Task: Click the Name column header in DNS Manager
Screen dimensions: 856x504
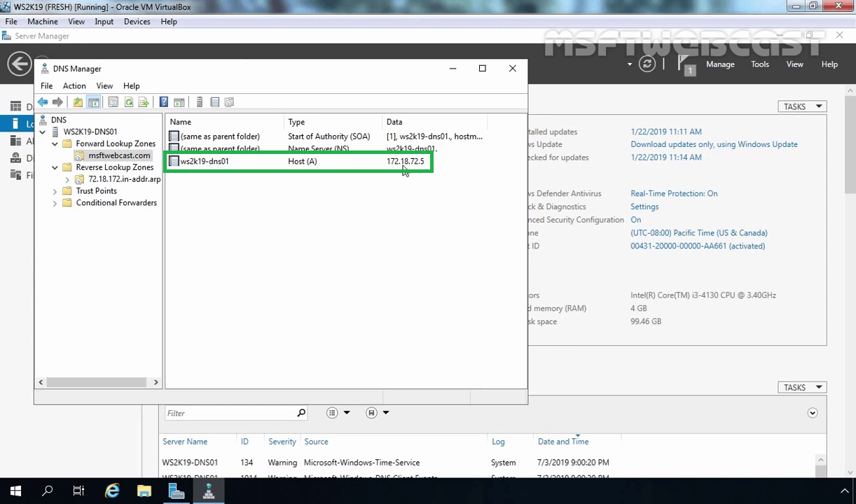Action: (226, 122)
